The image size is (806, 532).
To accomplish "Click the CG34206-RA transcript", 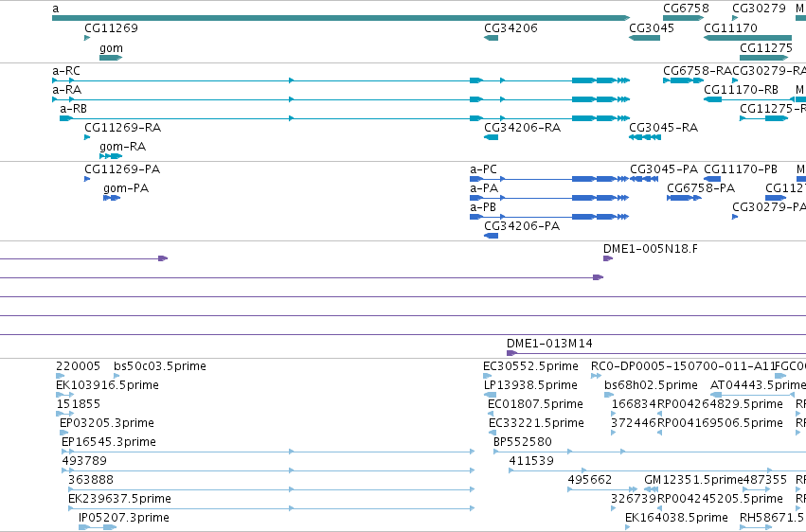I will coord(491,137).
